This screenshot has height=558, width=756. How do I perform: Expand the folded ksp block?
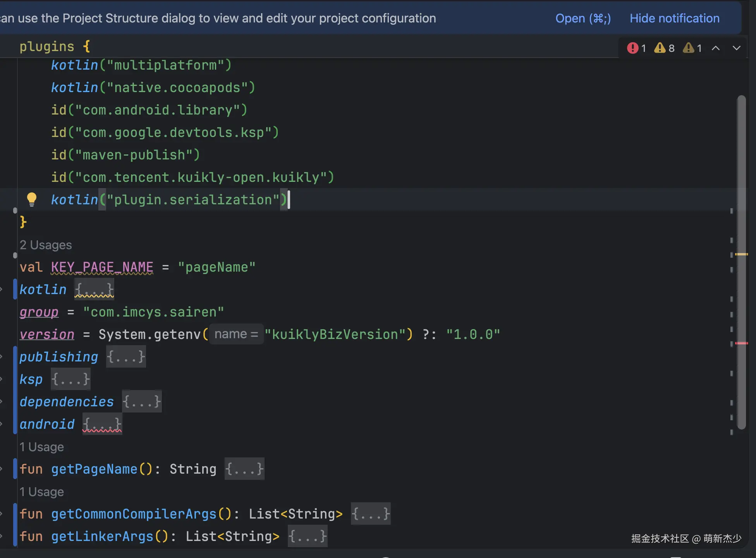coord(70,379)
